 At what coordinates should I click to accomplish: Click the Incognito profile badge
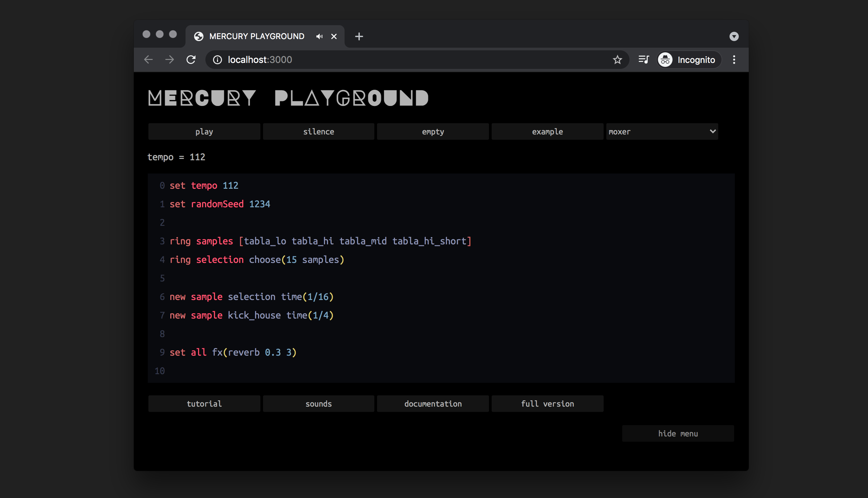tap(689, 60)
